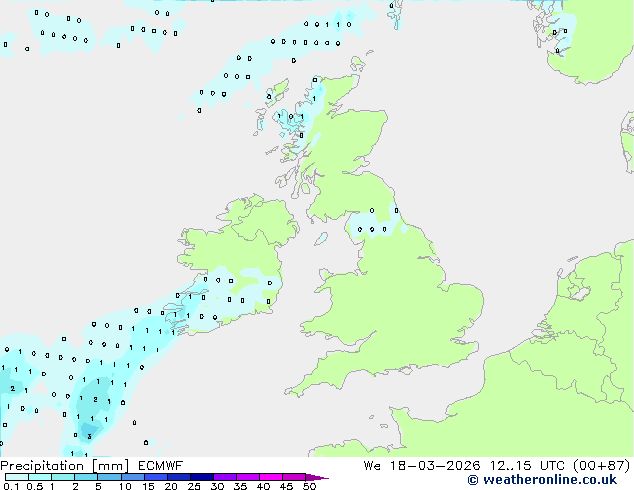Click the legend value '10'
Image resolution: width=634 pixels, height=490 pixels.
125,486
